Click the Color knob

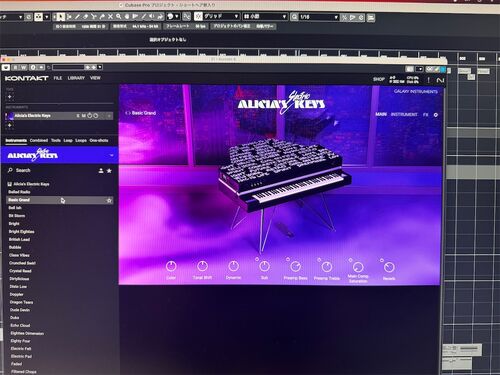pyautogui.click(x=171, y=266)
